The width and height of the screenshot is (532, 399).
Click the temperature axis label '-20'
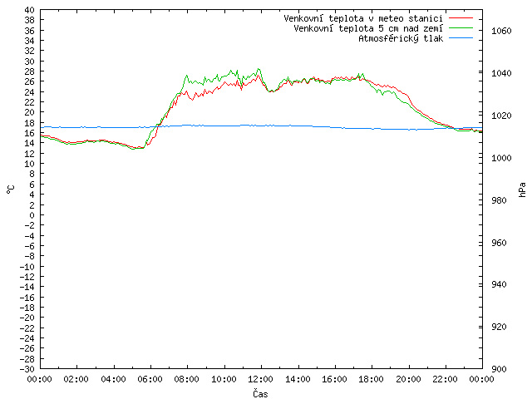coord(27,318)
